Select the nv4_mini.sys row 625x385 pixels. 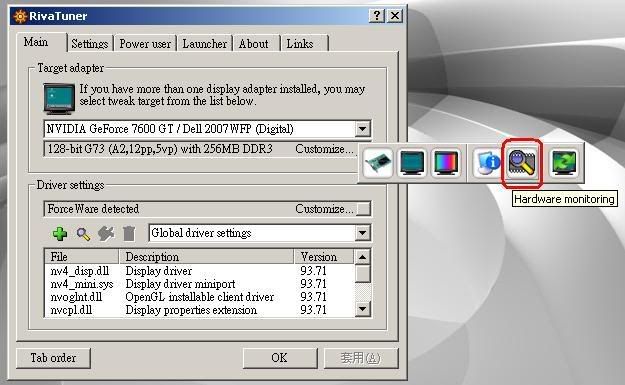tap(199, 284)
